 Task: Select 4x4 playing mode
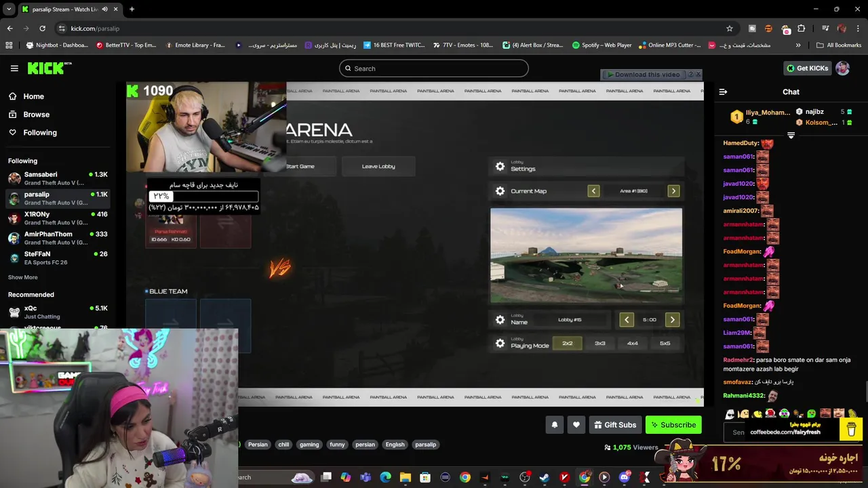point(633,344)
